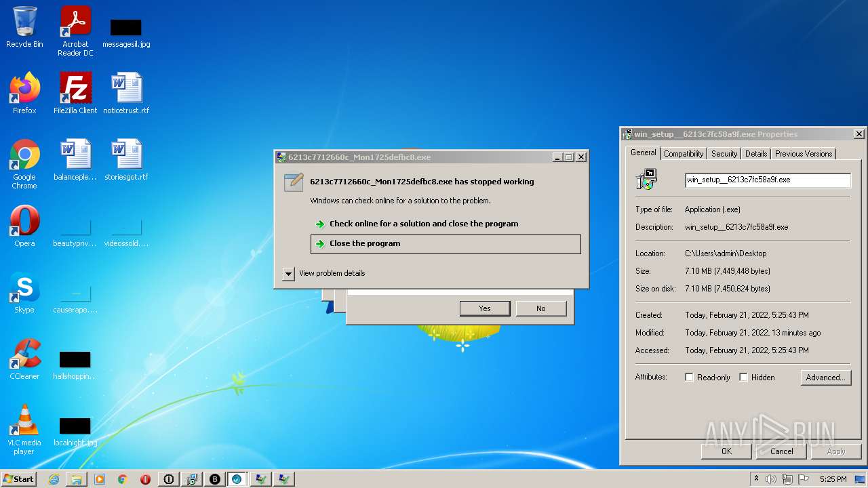Click the volume speaker tray icon
The width and height of the screenshot is (868, 488).
tap(771, 479)
